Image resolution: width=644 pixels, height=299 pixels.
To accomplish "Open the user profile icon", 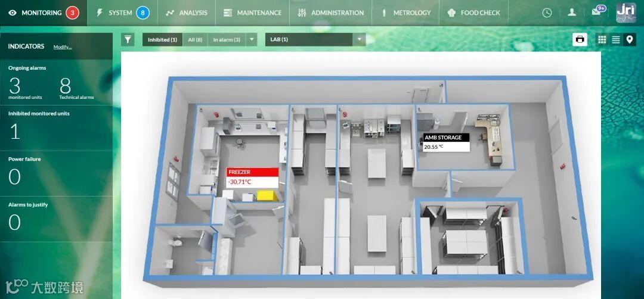I will point(572,13).
